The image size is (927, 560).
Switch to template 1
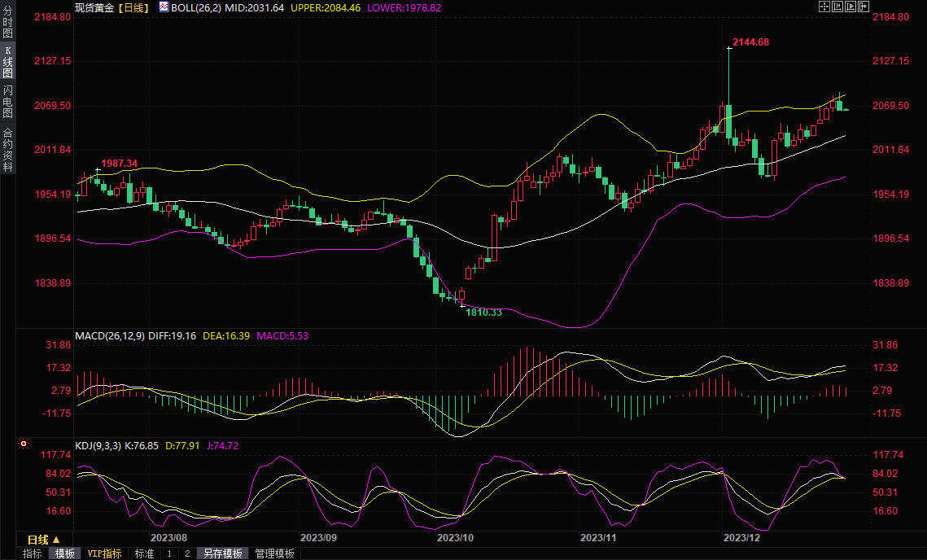(x=169, y=553)
